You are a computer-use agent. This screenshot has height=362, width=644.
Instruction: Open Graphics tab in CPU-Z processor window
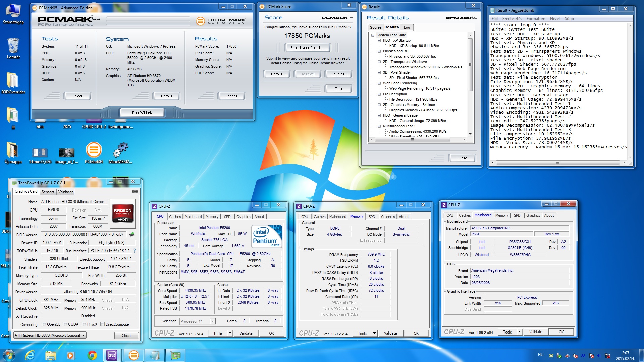[x=243, y=217]
